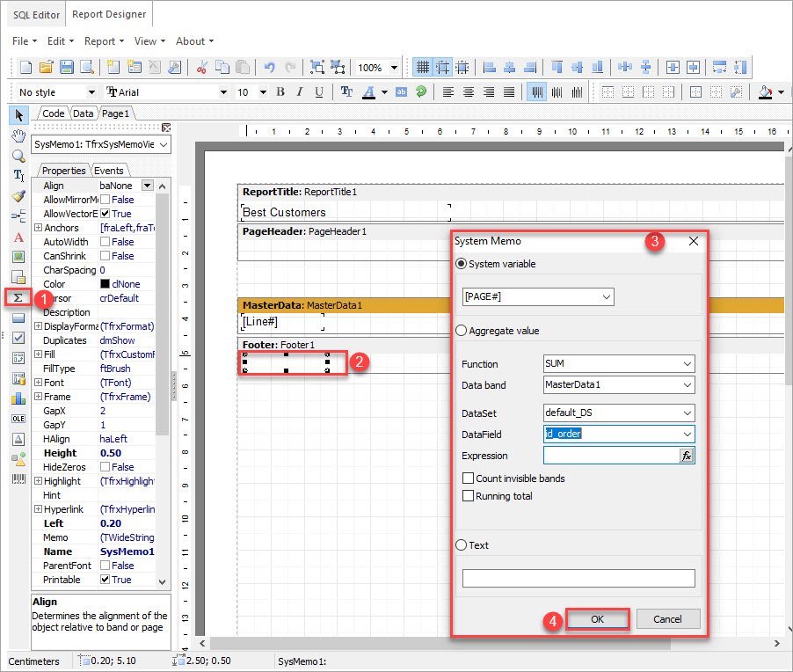Select the Text radio option
The height and width of the screenshot is (672, 793).
coord(462,545)
